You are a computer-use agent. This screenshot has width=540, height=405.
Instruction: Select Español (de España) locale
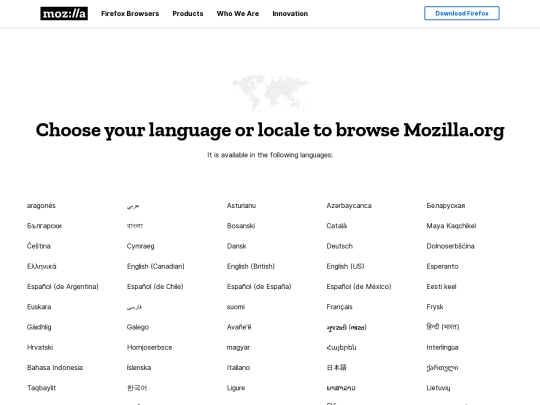coord(259,287)
